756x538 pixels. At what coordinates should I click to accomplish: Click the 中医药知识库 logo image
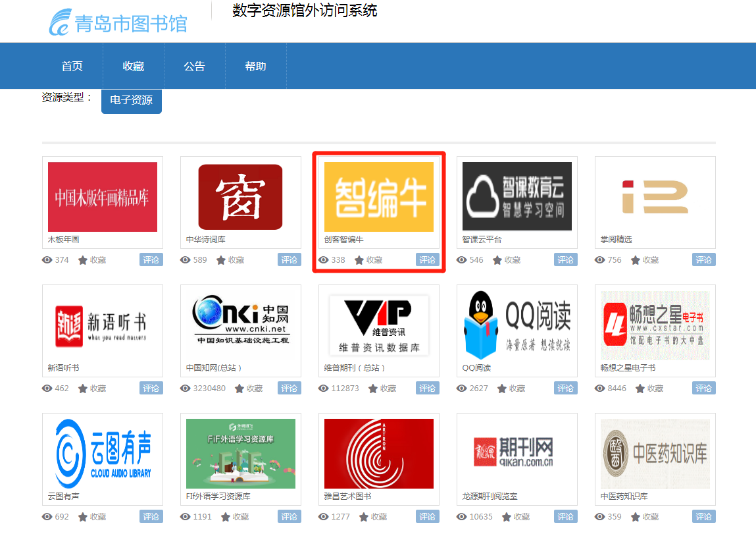(x=655, y=454)
